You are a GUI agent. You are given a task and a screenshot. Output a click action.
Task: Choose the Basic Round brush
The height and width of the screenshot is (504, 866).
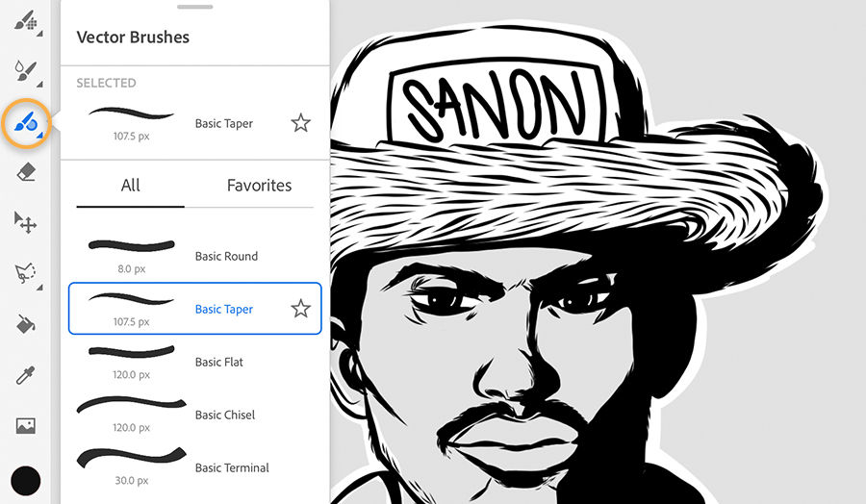point(226,257)
